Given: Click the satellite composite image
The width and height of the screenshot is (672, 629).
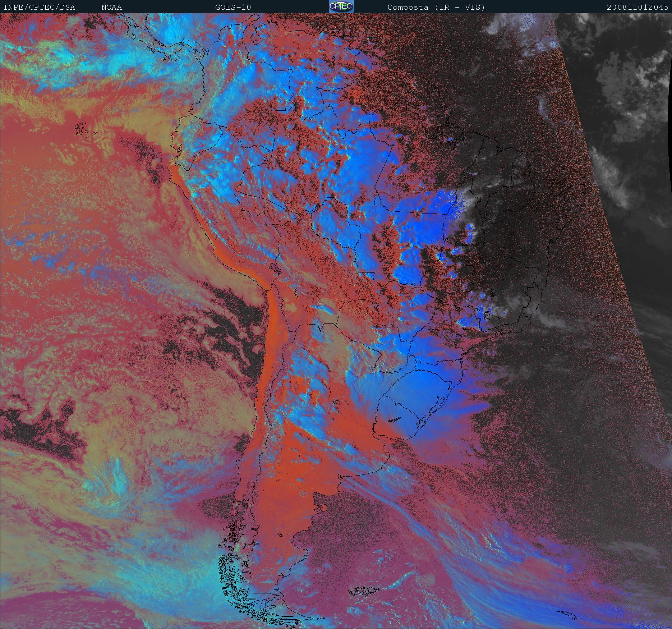Looking at the screenshot, I should [336, 321].
